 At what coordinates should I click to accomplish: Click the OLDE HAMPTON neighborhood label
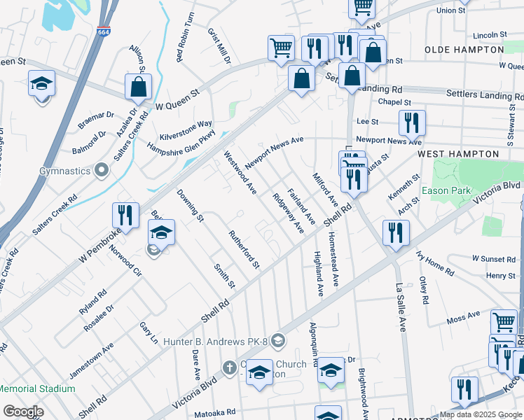(464, 50)
